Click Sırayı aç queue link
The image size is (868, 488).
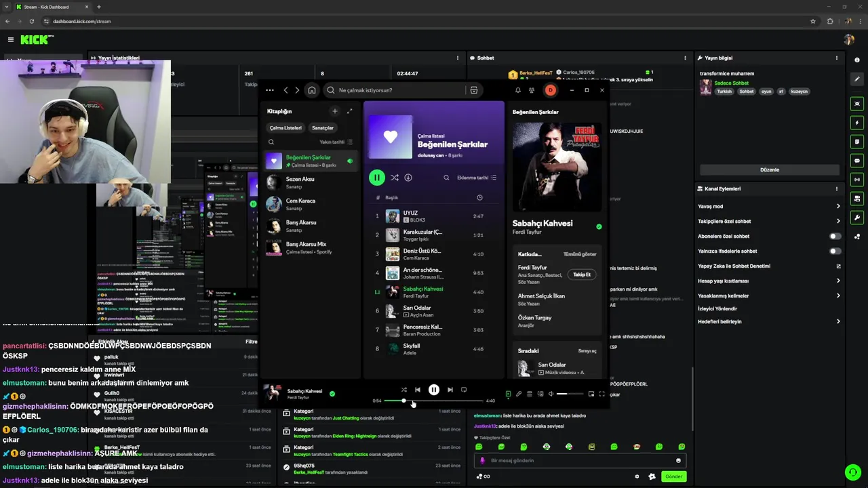[587, 351]
